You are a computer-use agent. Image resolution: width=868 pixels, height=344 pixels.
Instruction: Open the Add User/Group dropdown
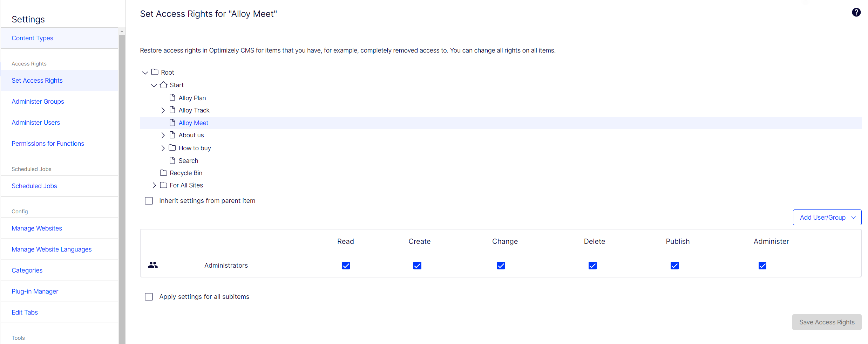(827, 218)
